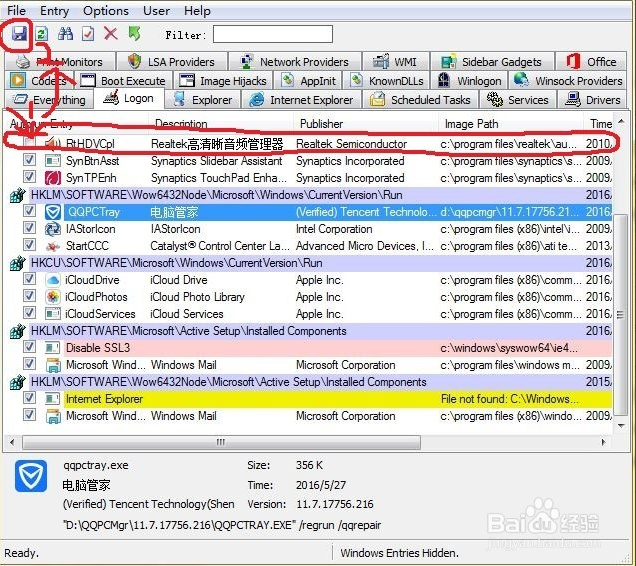Click the SynTPEnh red touchpad icon

pos(53,178)
